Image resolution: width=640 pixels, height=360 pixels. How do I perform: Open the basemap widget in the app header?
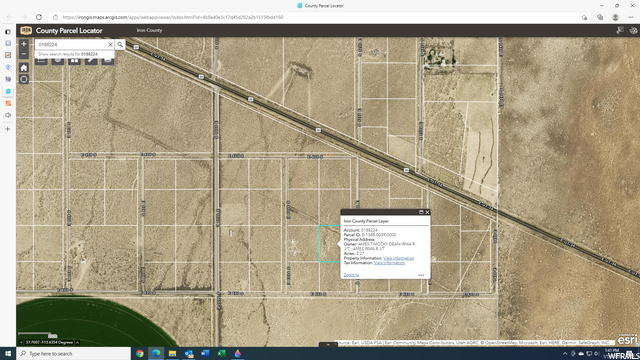[x=633, y=30]
